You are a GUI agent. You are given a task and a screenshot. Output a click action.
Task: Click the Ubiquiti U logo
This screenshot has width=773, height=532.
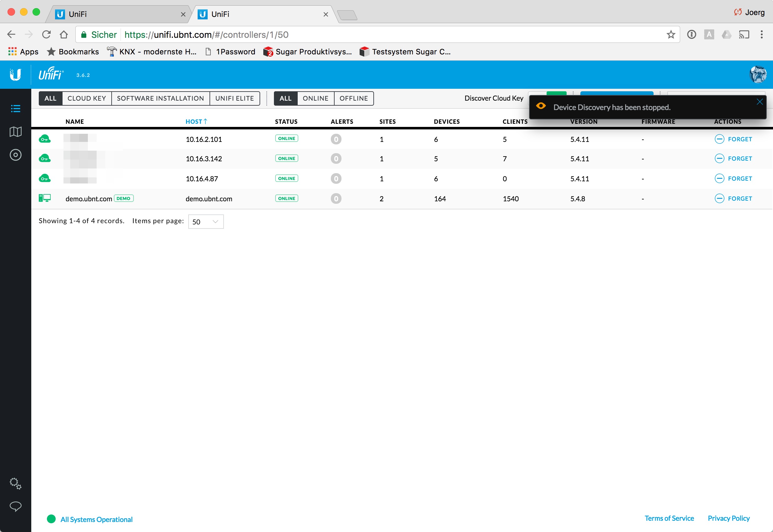pos(15,75)
